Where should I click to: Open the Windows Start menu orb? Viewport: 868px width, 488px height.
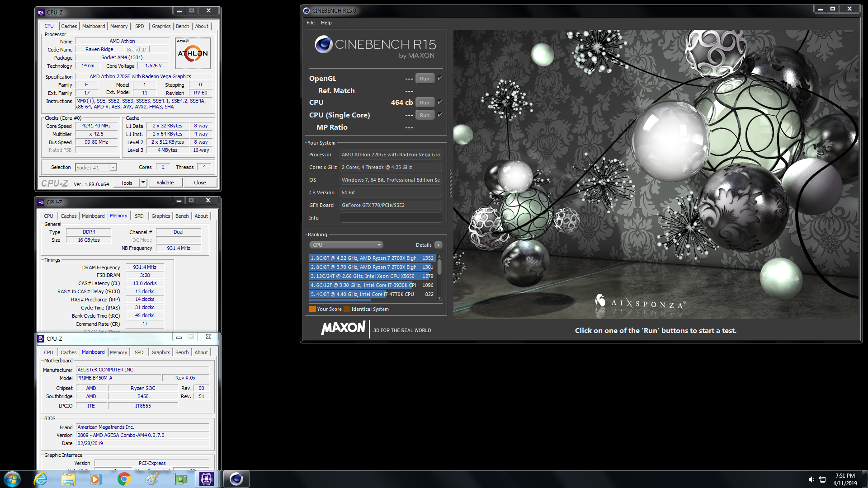point(12,479)
